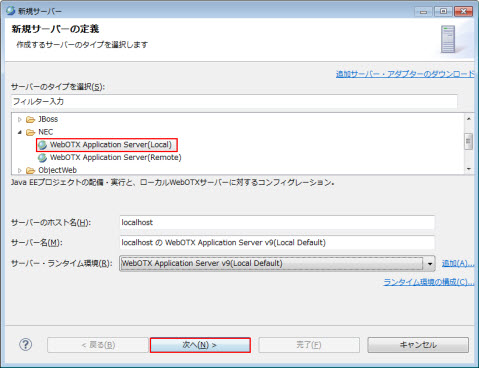Viewport: 479px width, 368px height.
Task: Click the サーバーのホスト名(H) label
Action: point(51,222)
